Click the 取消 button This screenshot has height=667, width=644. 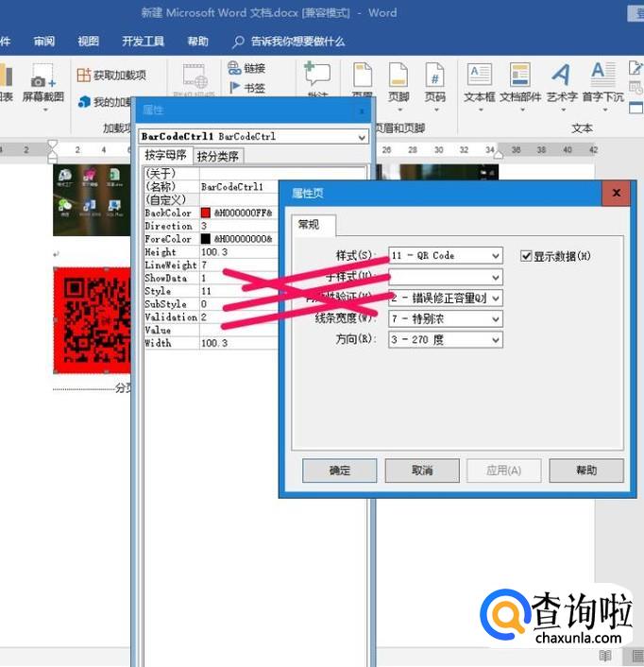422,470
